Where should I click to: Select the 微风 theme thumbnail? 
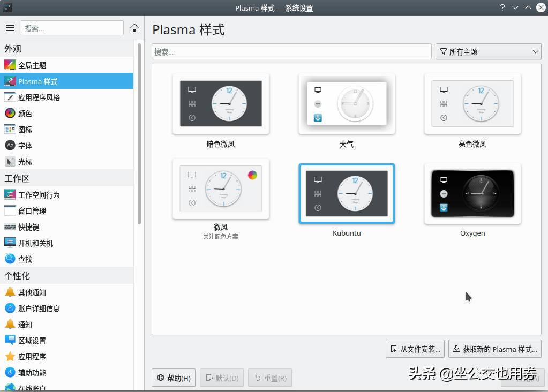coord(221,189)
